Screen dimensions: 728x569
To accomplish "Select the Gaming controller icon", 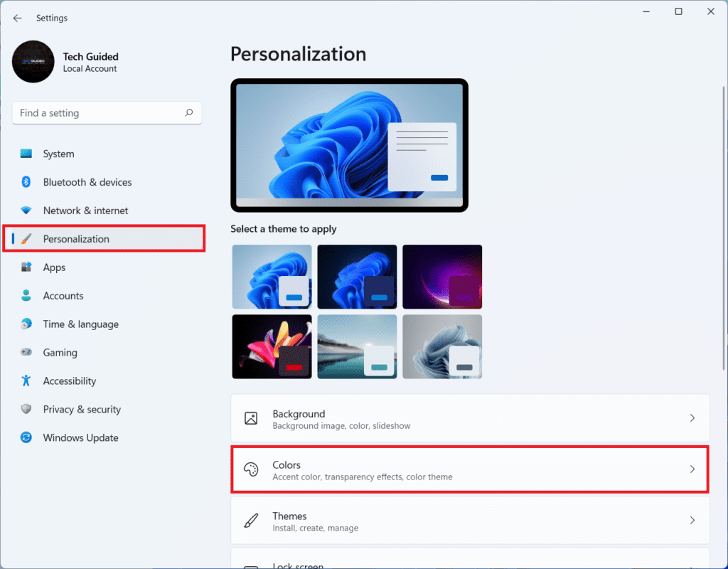I will (27, 353).
